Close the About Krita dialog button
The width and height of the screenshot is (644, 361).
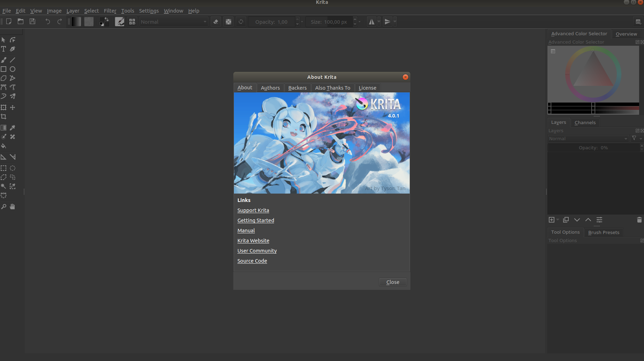pyautogui.click(x=393, y=282)
